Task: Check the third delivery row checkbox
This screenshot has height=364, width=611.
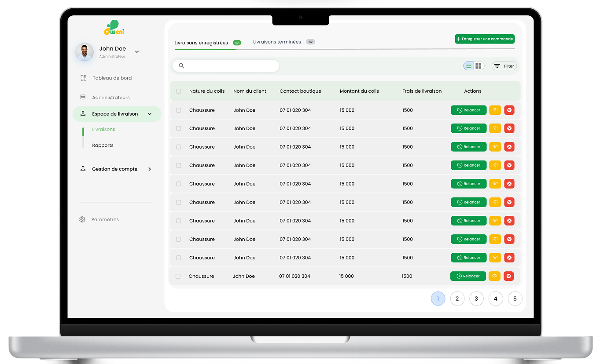Action: (x=179, y=147)
